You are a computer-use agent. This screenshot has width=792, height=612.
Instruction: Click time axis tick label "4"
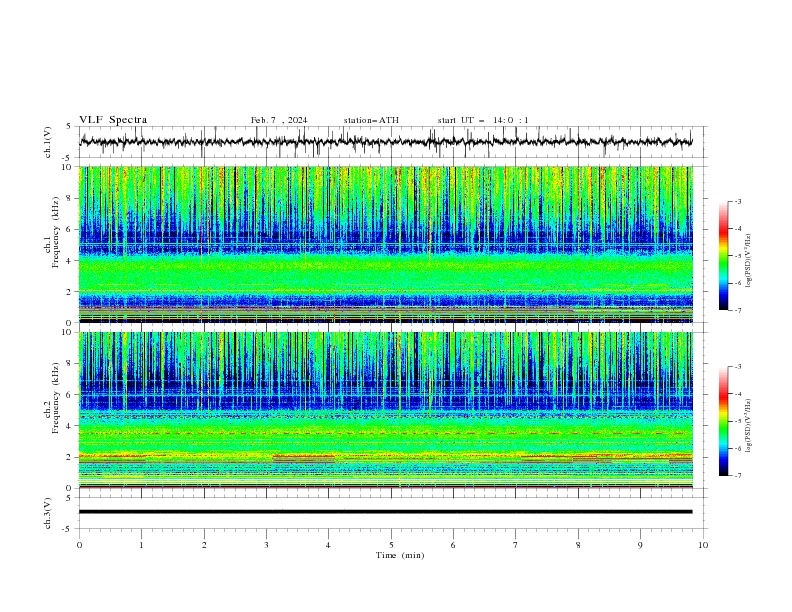[328, 545]
